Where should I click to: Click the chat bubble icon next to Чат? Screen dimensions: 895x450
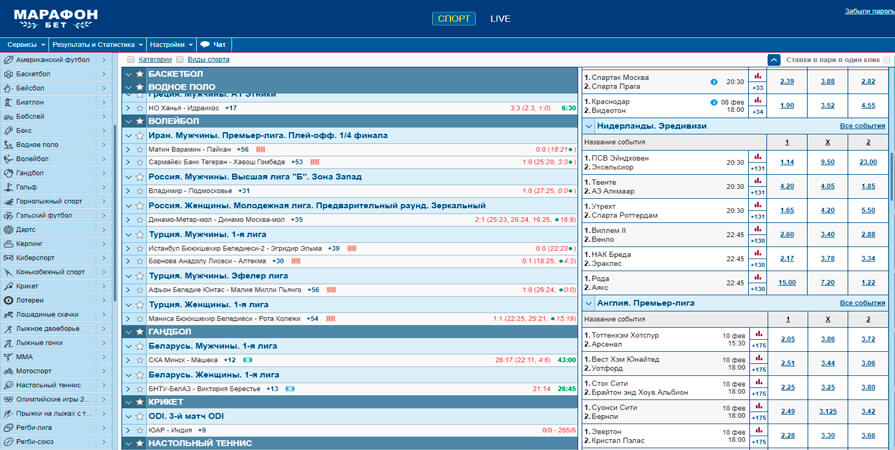click(x=205, y=45)
